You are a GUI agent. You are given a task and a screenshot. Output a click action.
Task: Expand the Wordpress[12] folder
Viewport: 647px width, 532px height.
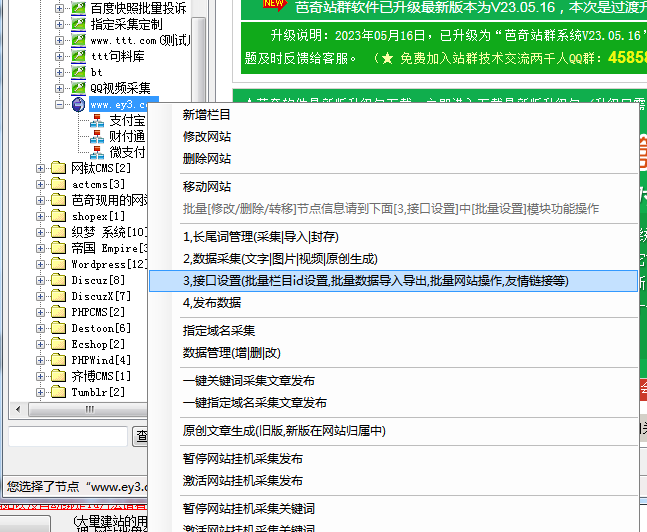coord(40,265)
